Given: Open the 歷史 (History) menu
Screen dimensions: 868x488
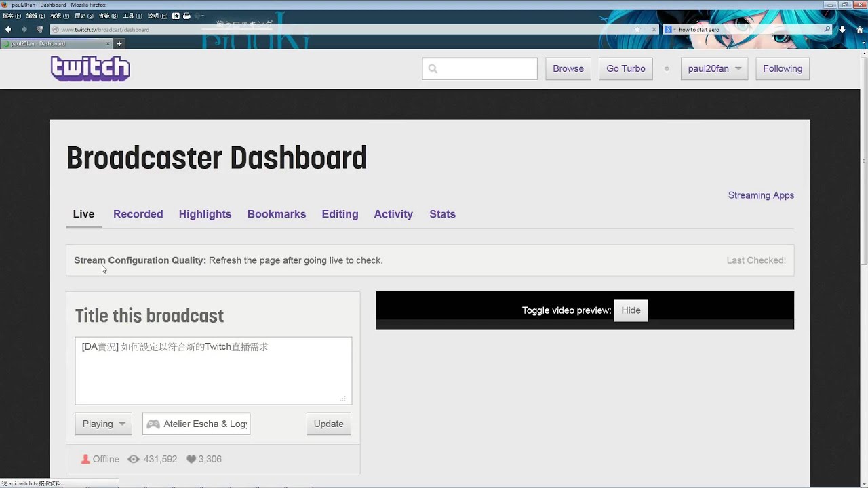Looking at the screenshot, I should (x=84, y=16).
